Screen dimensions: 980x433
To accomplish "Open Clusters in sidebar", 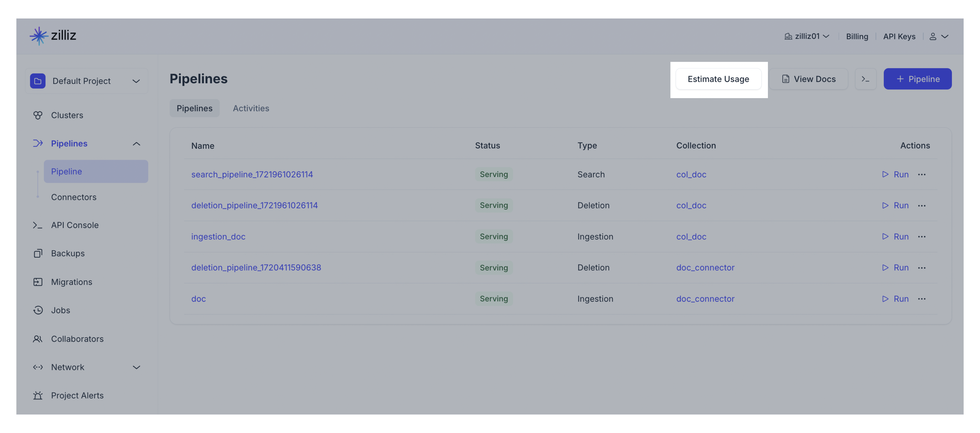I will pos(67,115).
